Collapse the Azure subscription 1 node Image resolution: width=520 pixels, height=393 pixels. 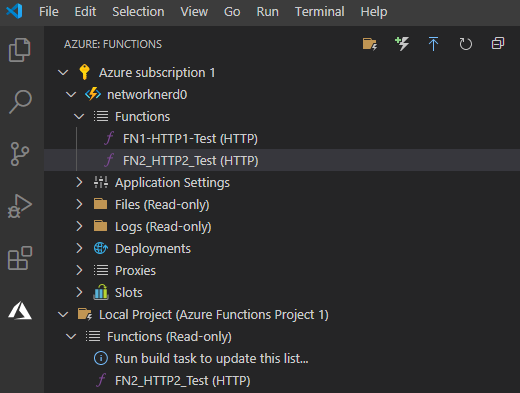click(63, 72)
